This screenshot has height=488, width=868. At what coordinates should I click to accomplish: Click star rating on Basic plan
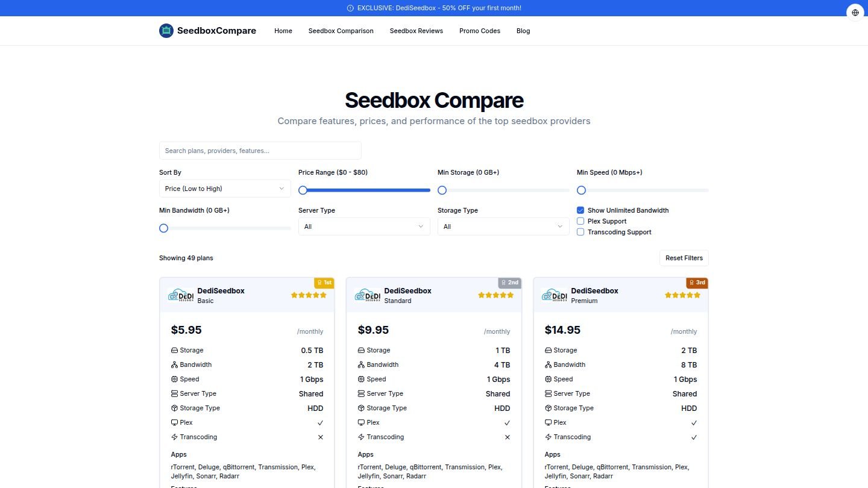309,295
